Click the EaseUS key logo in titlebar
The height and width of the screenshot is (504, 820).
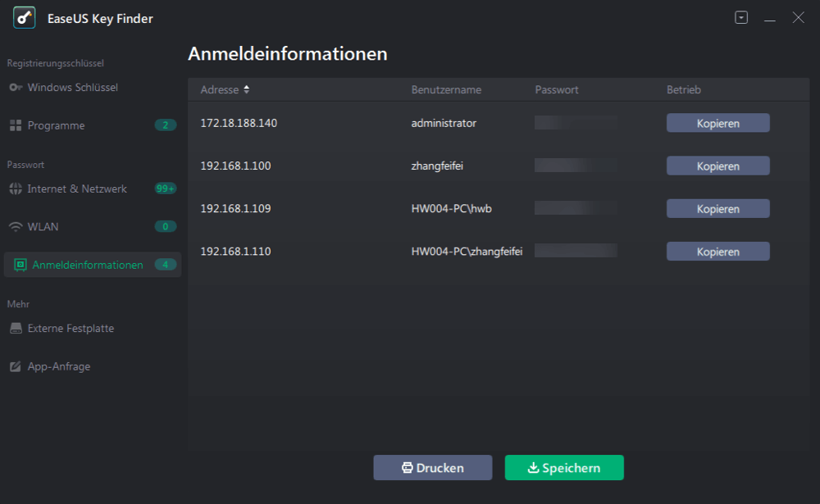coord(25,17)
